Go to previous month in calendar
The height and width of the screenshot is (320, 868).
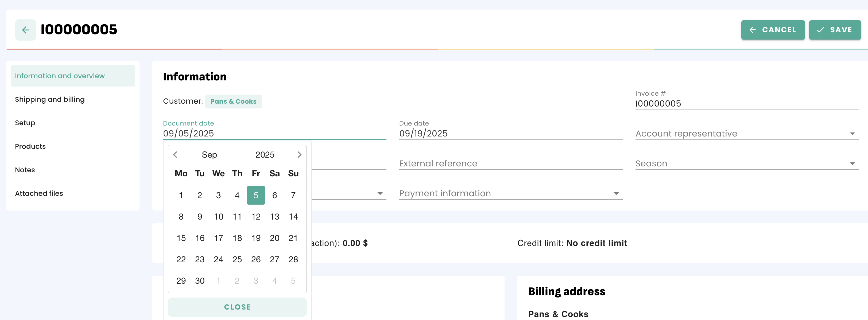[x=175, y=155]
